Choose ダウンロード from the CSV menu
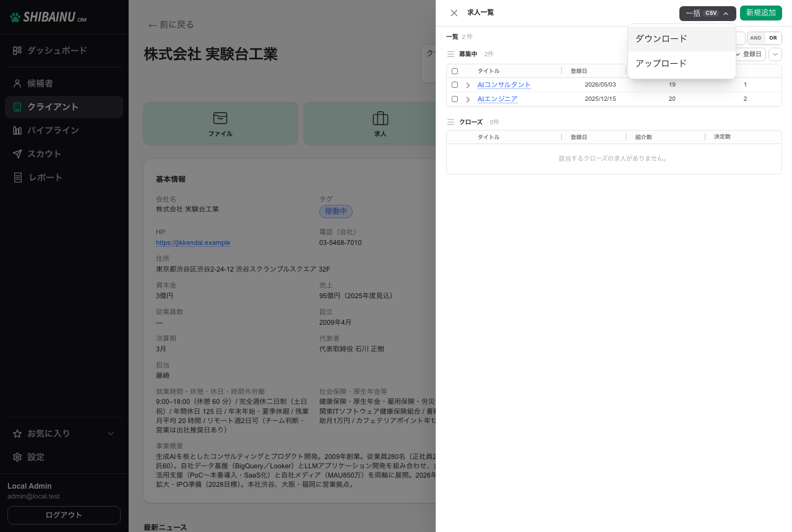This screenshot has height=532, width=792. (681, 38)
